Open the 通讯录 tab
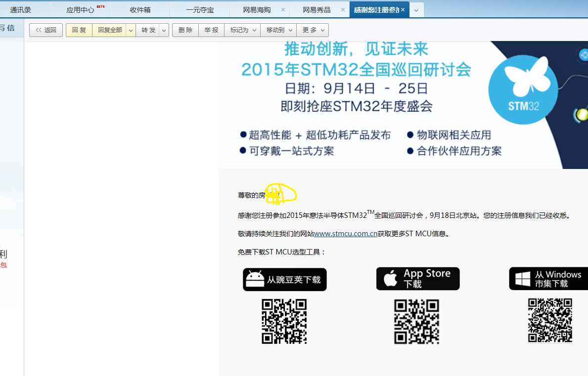This screenshot has width=588, height=376. coord(21,10)
